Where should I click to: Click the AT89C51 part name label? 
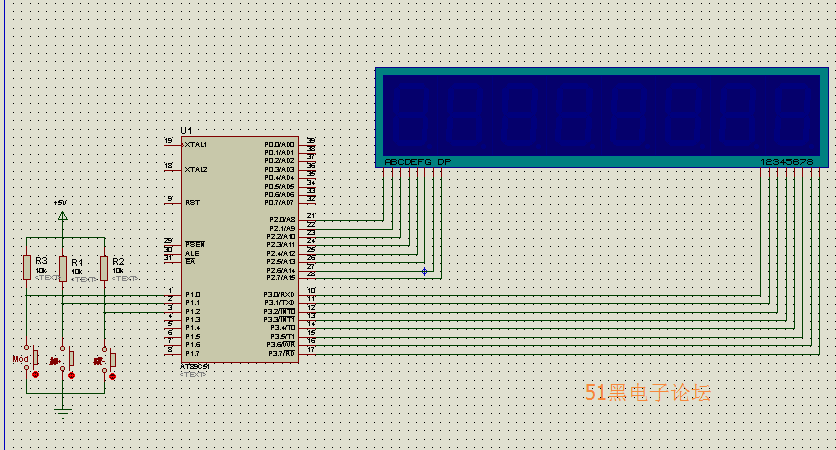[x=195, y=367]
